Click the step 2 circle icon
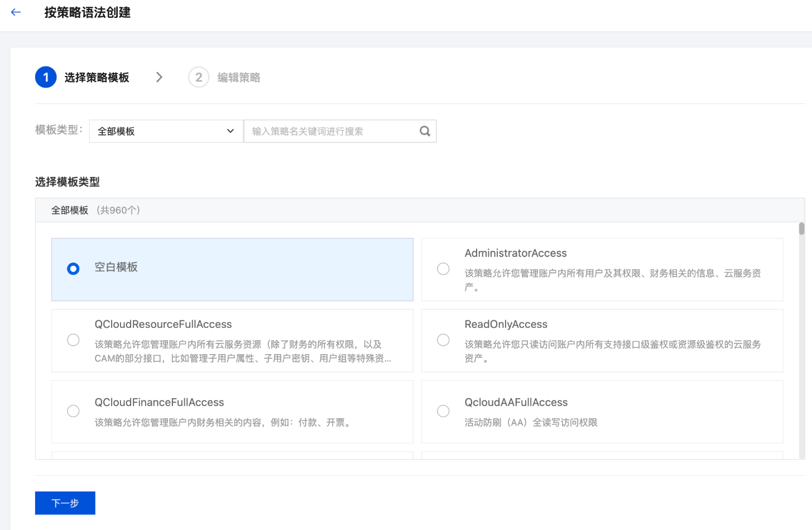This screenshot has height=530, width=812. (x=199, y=78)
